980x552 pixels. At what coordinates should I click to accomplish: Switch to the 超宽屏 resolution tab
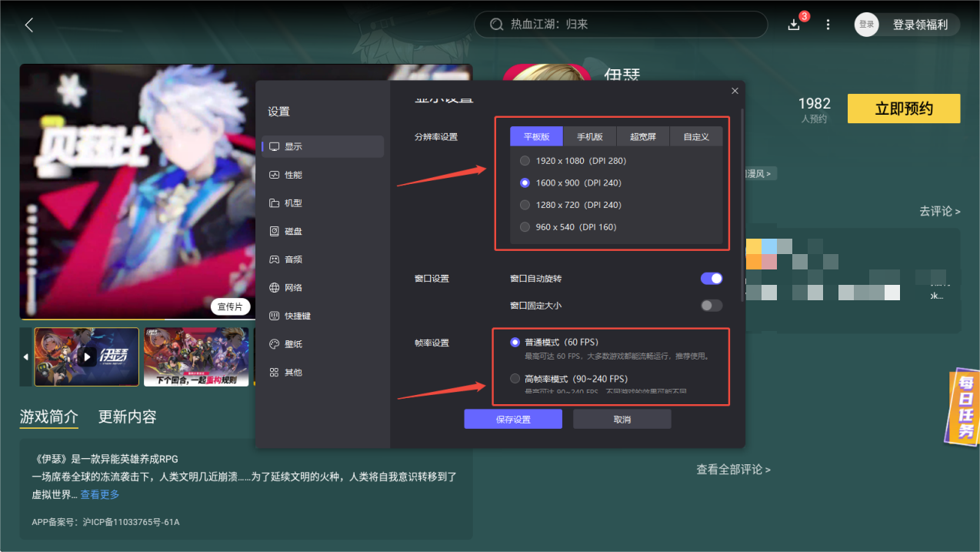click(x=643, y=136)
